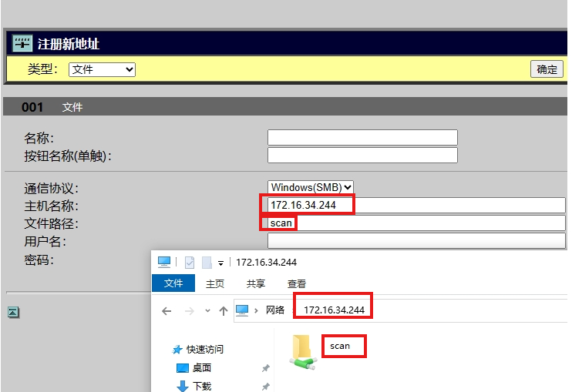This screenshot has width=572, height=392.
Task: Select 快速访问 in navigation pane
Action: point(204,350)
